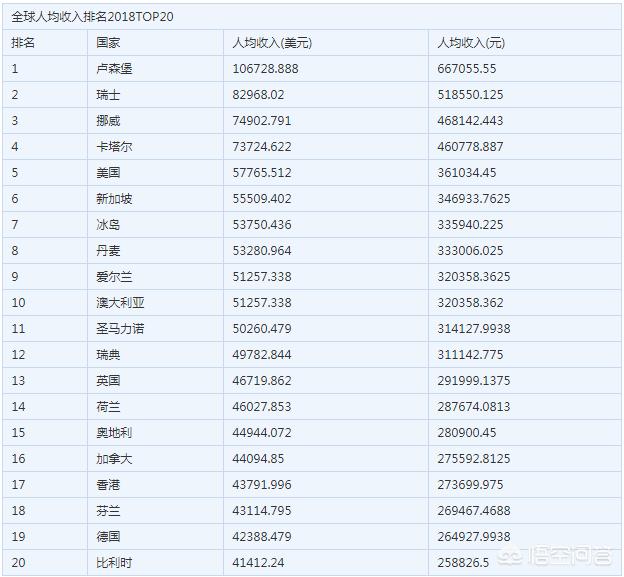This screenshot has height=577, width=624.
Task: Click the value 335940.225
Action: tap(470, 224)
